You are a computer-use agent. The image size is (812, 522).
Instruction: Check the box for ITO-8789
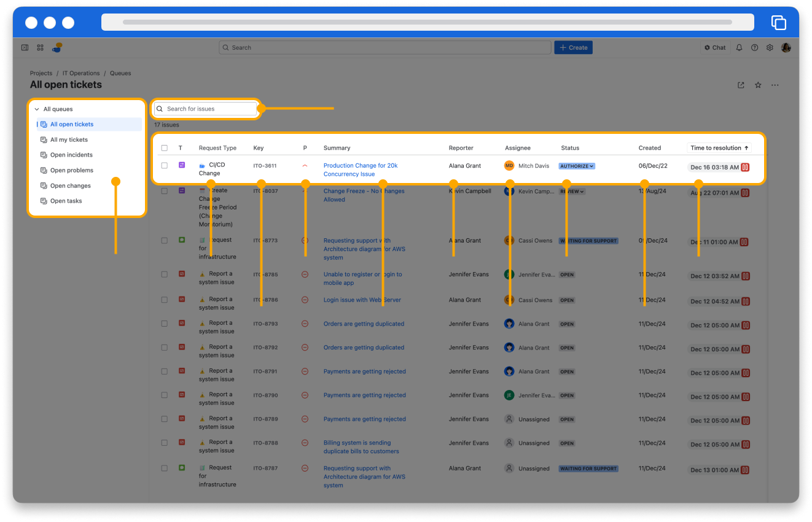pos(164,419)
